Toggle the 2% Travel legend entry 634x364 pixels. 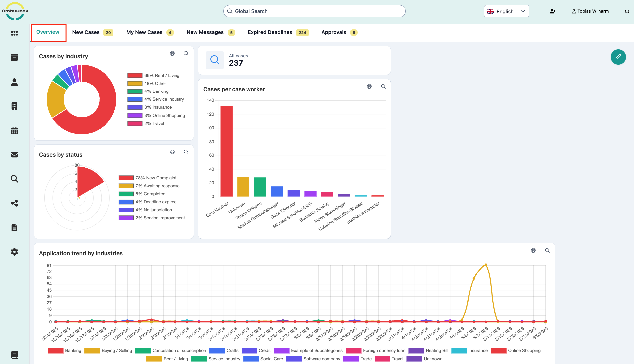click(x=146, y=124)
